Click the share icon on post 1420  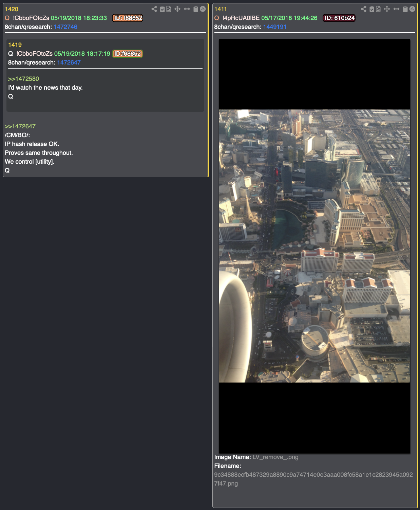pyautogui.click(x=154, y=9)
